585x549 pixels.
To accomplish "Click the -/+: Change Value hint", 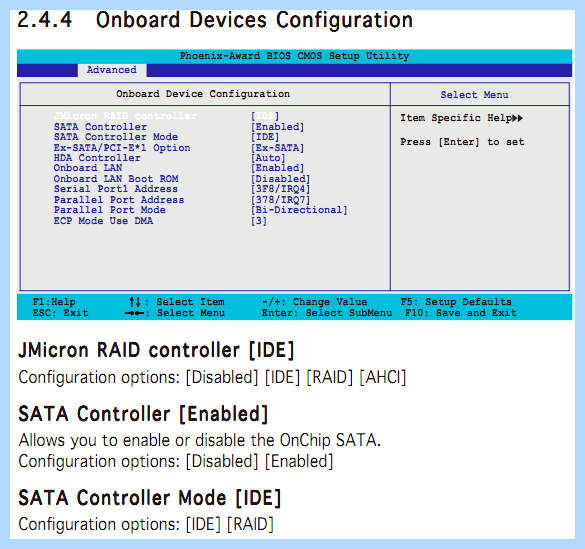I will (x=315, y=302).
